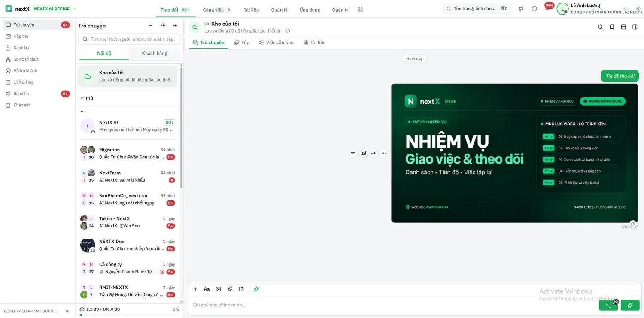Click the forward arrow on the image message
This screenshot has height=318, width=644.
coord(373,153)
